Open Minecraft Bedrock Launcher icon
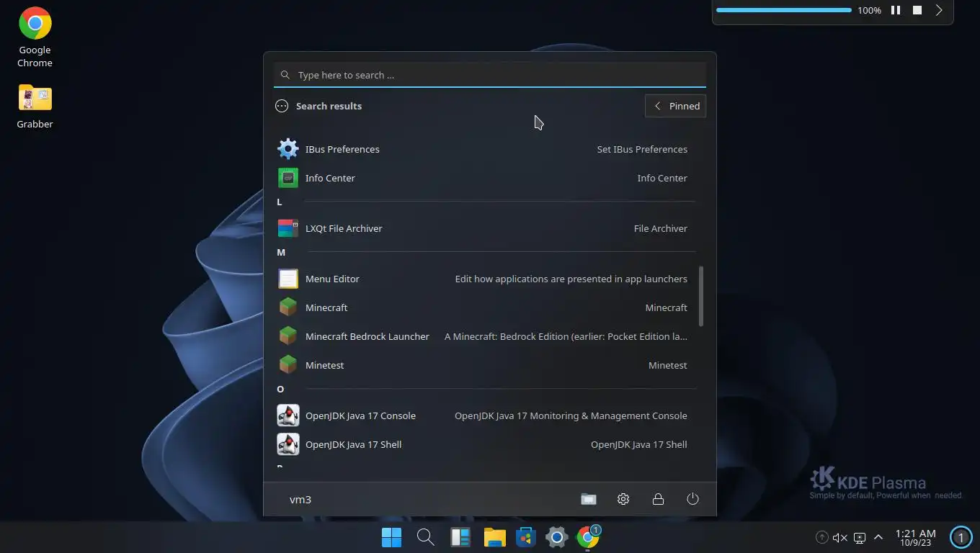 288,336
